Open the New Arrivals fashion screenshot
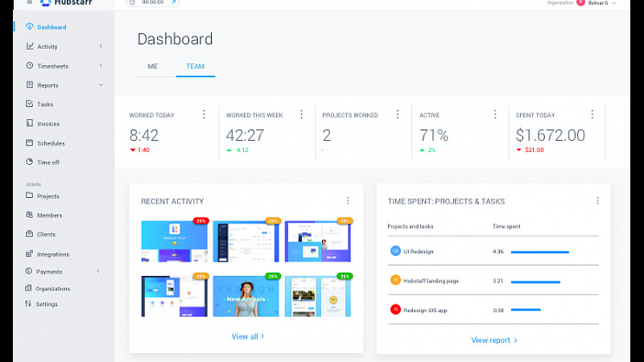The height and width of the screenshot is (362, 644). pos(246,296)
